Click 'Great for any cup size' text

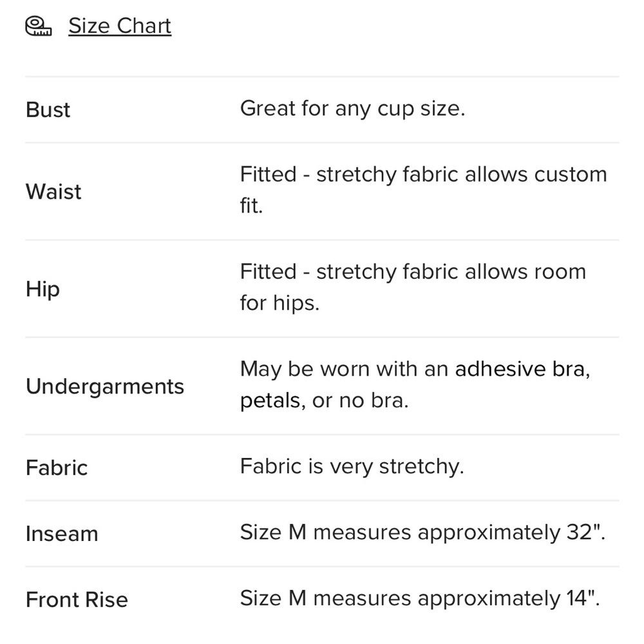[x=352, y=109]
